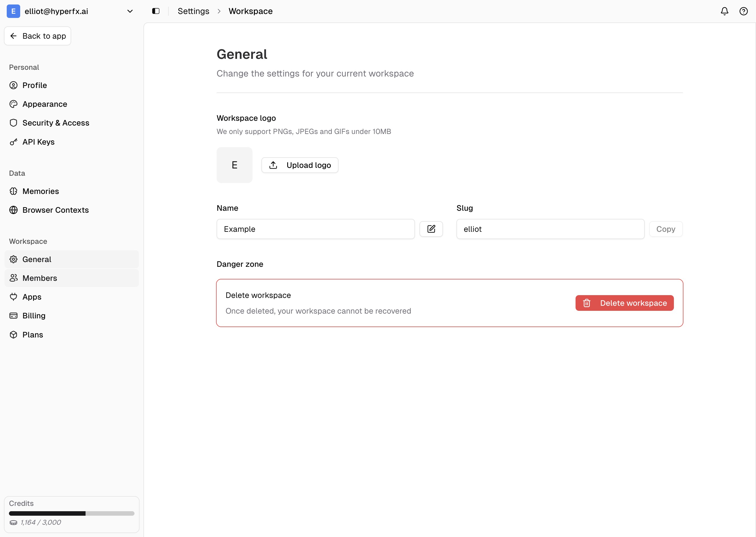Navigate to Settings in the breadcrumb
756x537 pixels.
pyautogui.click(x=193, y=11)
